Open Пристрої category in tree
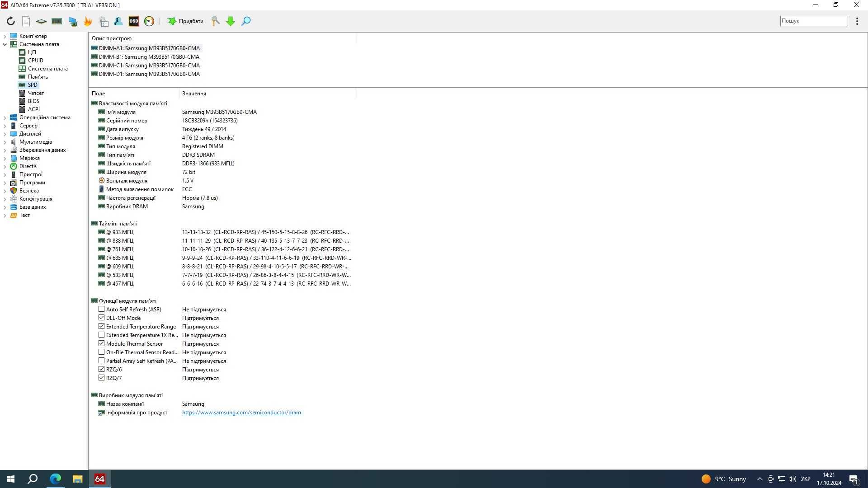The height and width of the screenshot is (488, 868). point(31,174)
